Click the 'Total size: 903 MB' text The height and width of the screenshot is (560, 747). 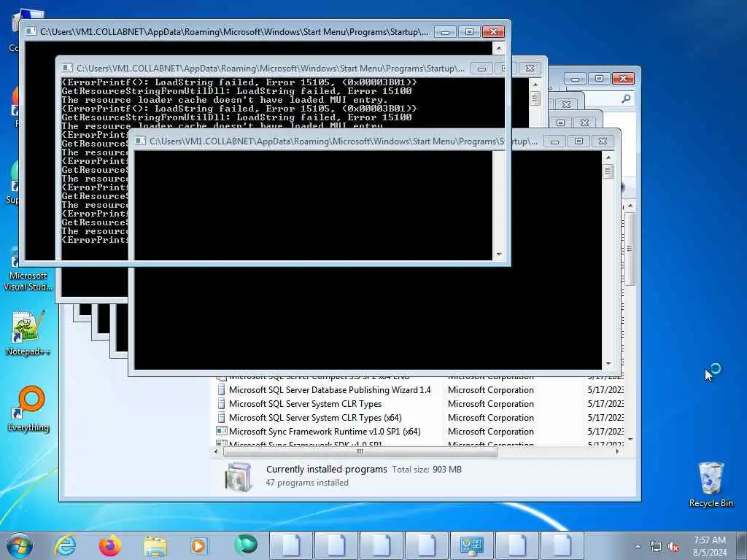pyautogui.click(x=427, y=469)
